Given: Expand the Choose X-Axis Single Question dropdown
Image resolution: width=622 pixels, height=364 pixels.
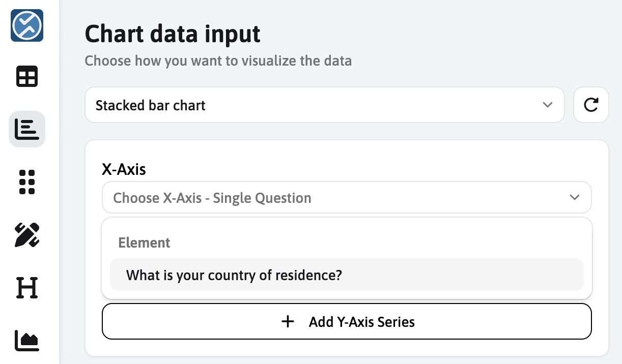Looking at the screenshot, I should [347, 197].
